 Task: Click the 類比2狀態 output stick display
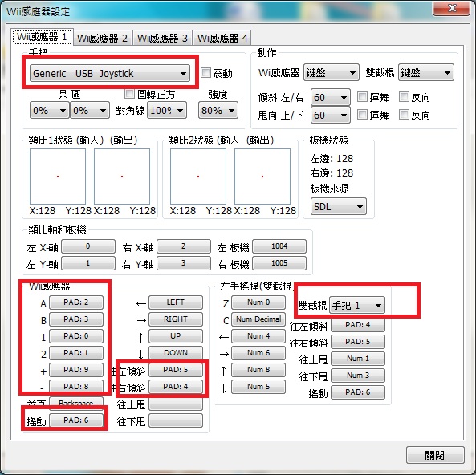[x=262, y=177]
